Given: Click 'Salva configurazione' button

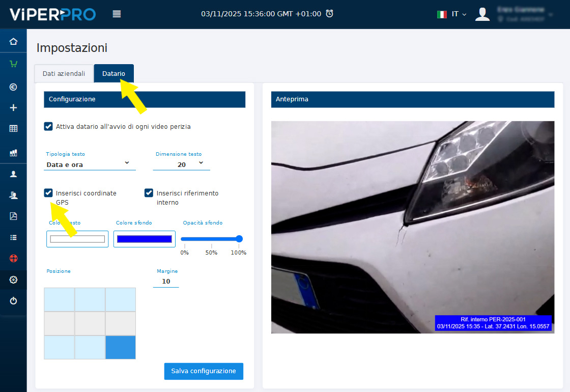Looking at the screenshot, I should pos(204,371).
